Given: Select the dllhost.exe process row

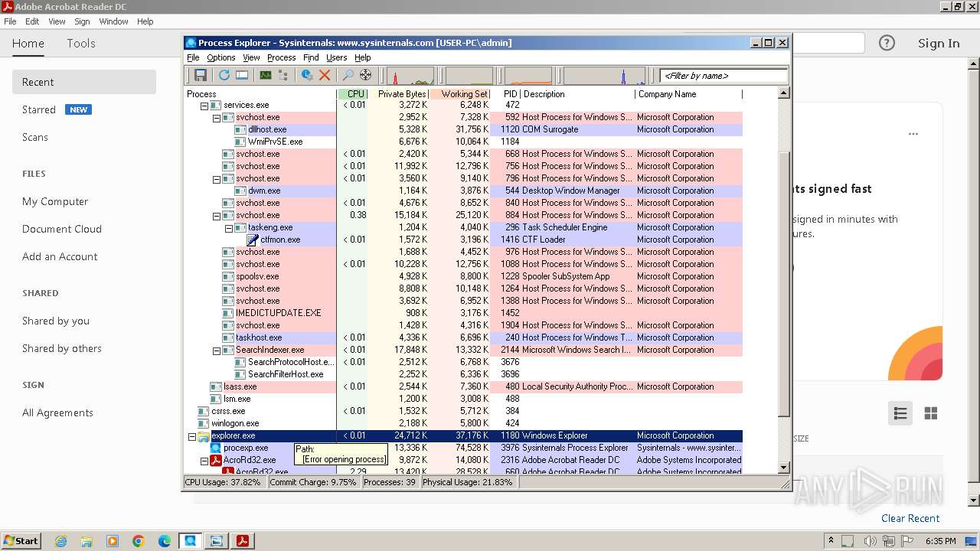Looking at the screenshot, I should 464,129.
